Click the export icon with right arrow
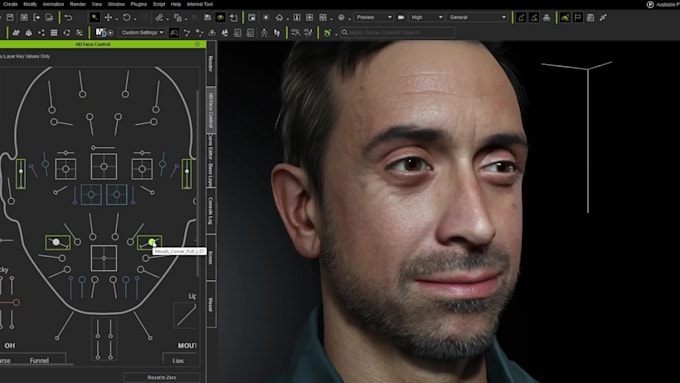Image resolution: width=680 pixels, height=383 pixels. (36, 17)
